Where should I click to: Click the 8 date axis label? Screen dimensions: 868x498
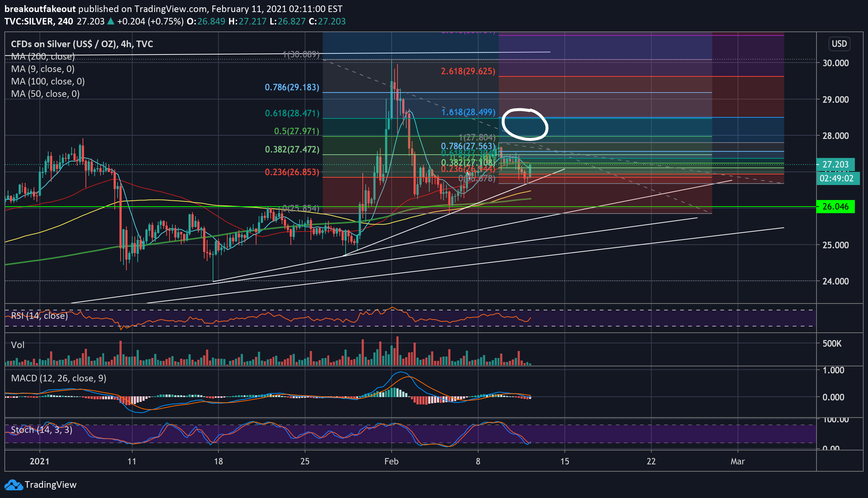coord(478,461)
